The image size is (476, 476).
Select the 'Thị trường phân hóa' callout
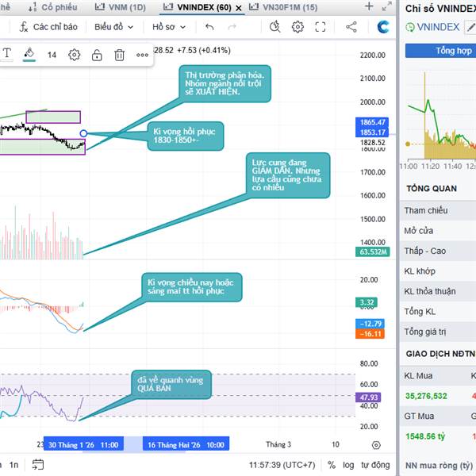[x=225, y=83]
